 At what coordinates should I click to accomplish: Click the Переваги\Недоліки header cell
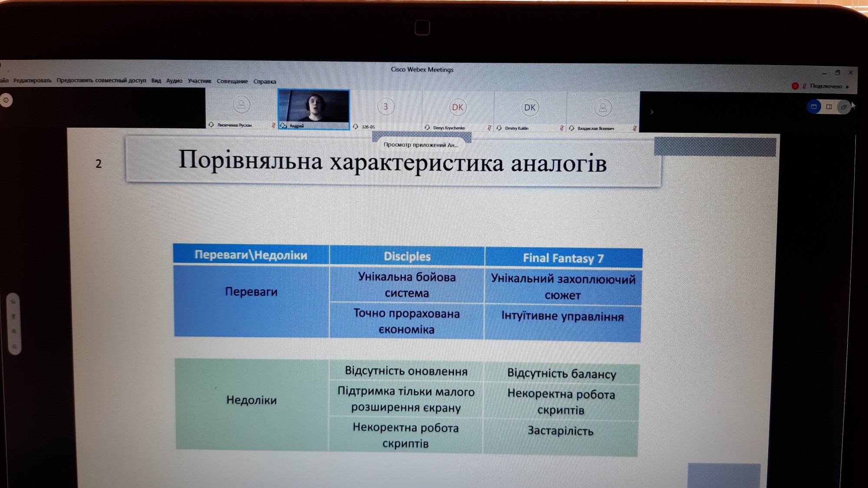click(x=251, y=255)
